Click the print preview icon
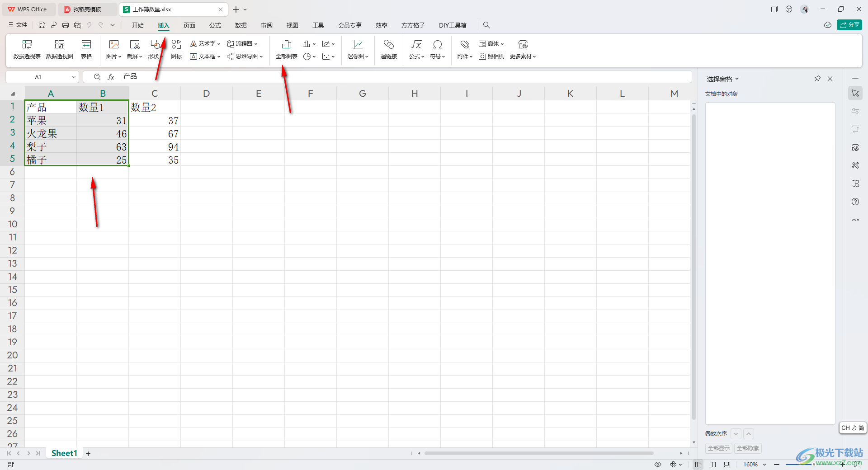The height and width of the screenshot is (470, 868). (77, 25)
